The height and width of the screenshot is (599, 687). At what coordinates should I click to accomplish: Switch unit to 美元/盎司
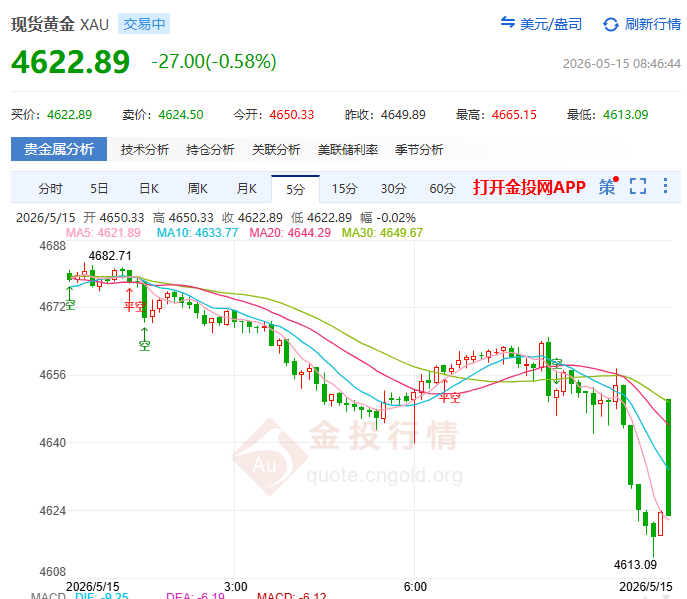pyautogui.click(x=551, y=24)
